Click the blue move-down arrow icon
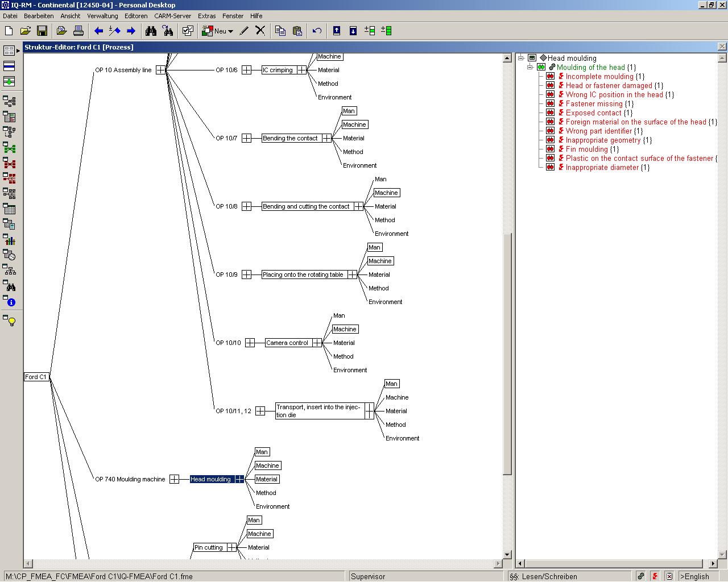Viewport: 728px width, 582px height. [x=353, y=31]
